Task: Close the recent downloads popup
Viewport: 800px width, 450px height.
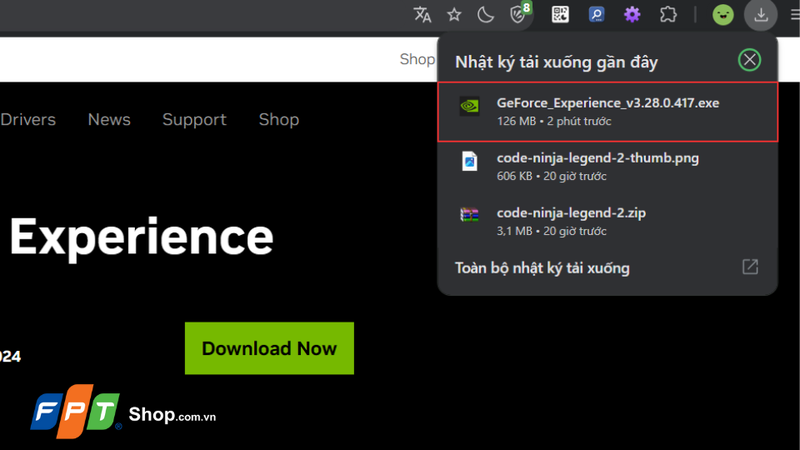Action: [749, 60]
